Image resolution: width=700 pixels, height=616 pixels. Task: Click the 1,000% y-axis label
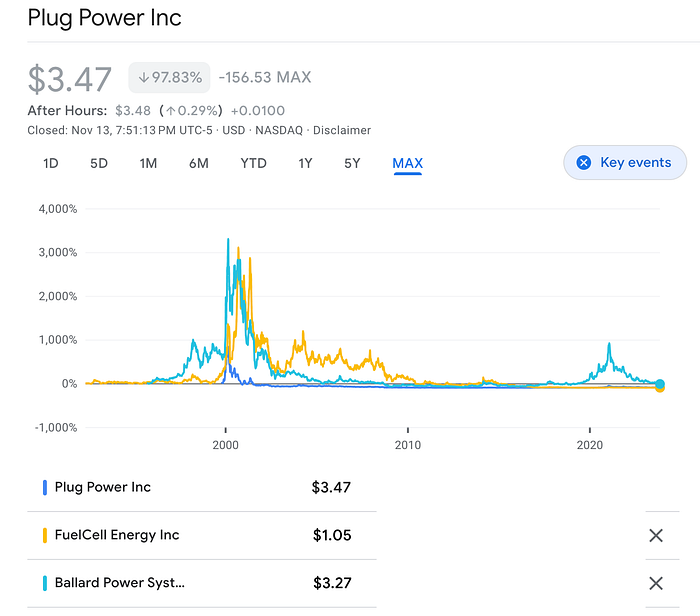point(58,340)
